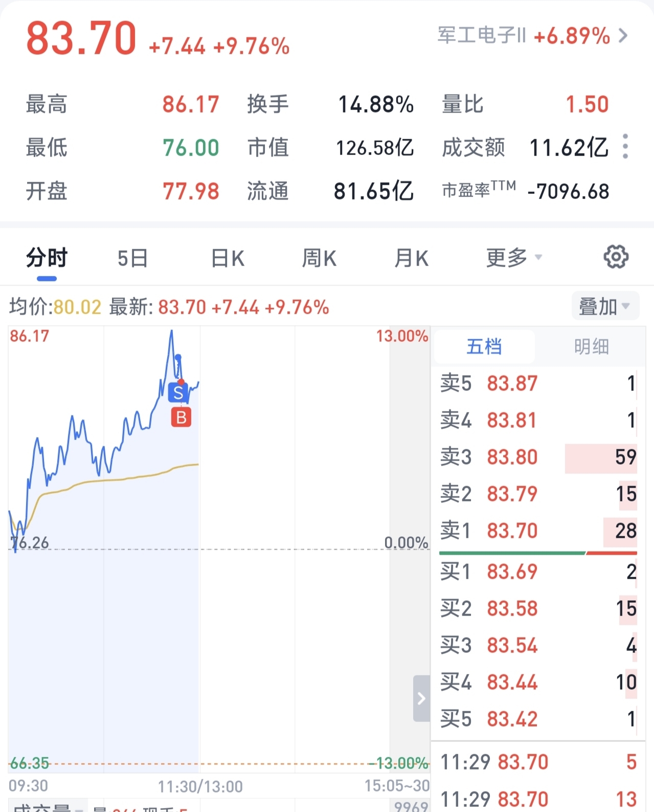Screen dimensions: 654x812
Task: Show the 五档 order book view
Action: click(x=484, y=347)
